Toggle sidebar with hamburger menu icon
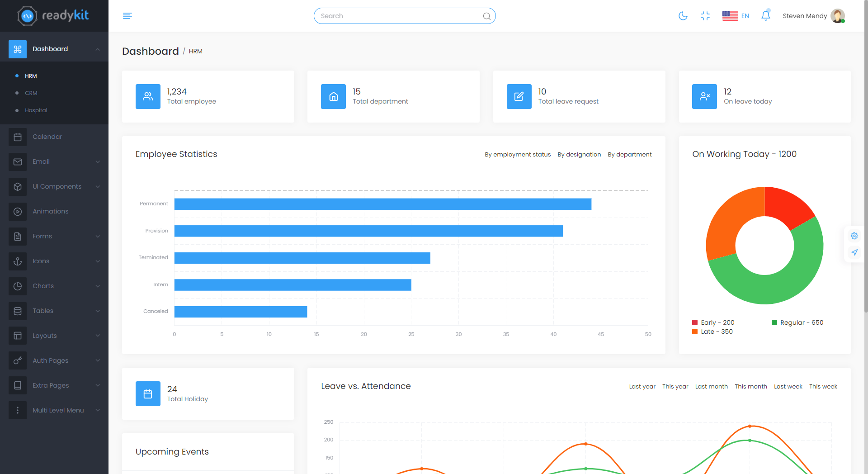 pos(127,16)
